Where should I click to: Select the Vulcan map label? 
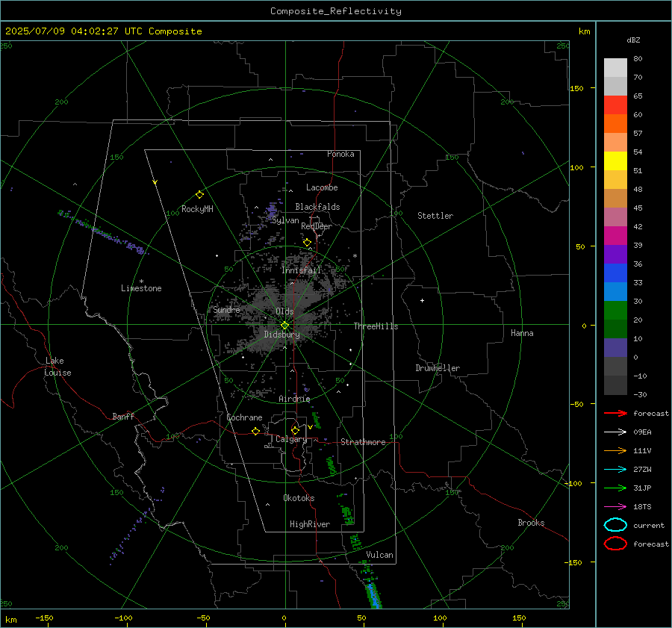(380, 555)
